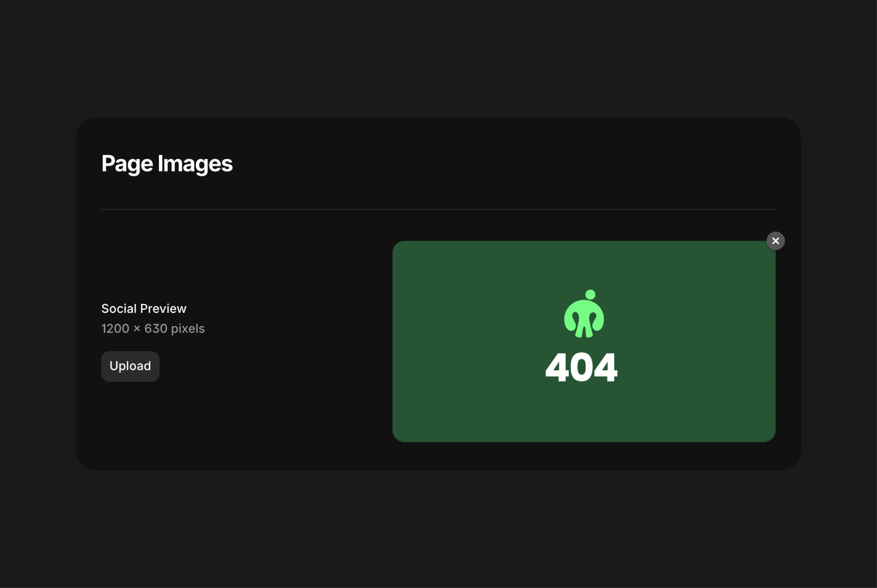Click the Social Preview label
Screen dimensions: 877x588
tap(144, 309)
